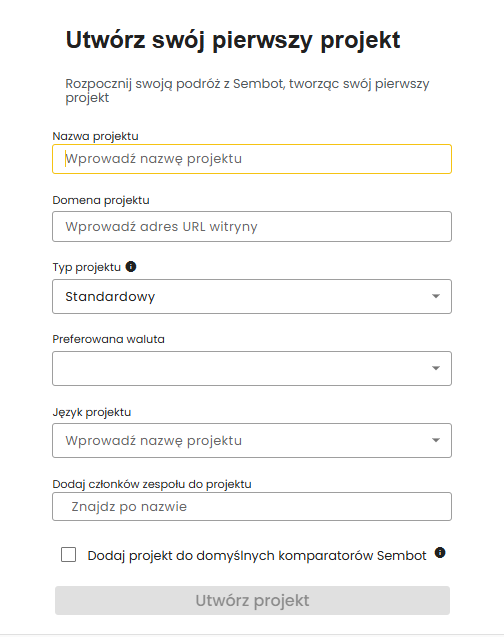Enable the default Sembot comparators checkbox

[x=68, y=555]
